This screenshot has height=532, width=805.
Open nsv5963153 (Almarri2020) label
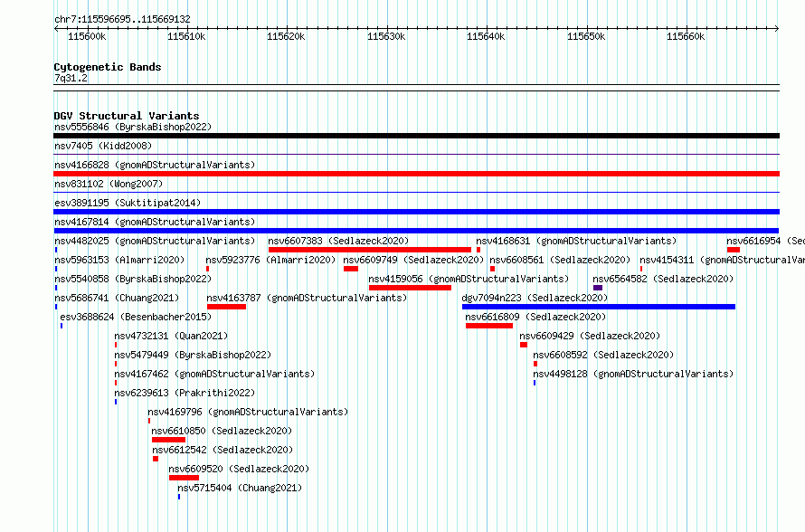119,260
